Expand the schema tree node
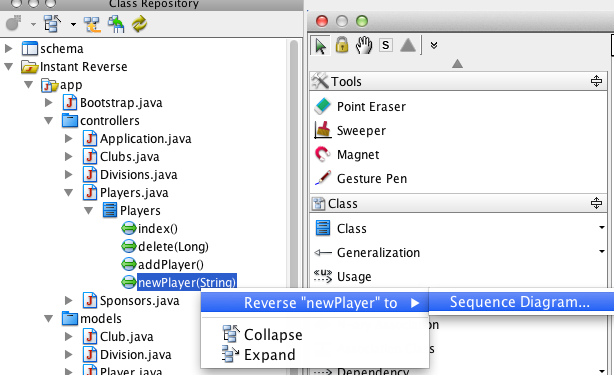Image resolution: width=614 pixels, height=375 pixels. [x=8, y=49]
